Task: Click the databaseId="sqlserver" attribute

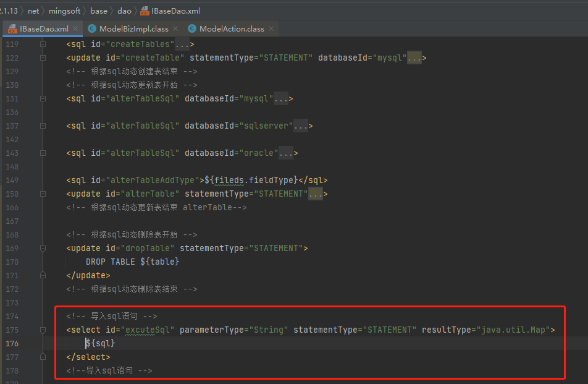Action: 239,126
